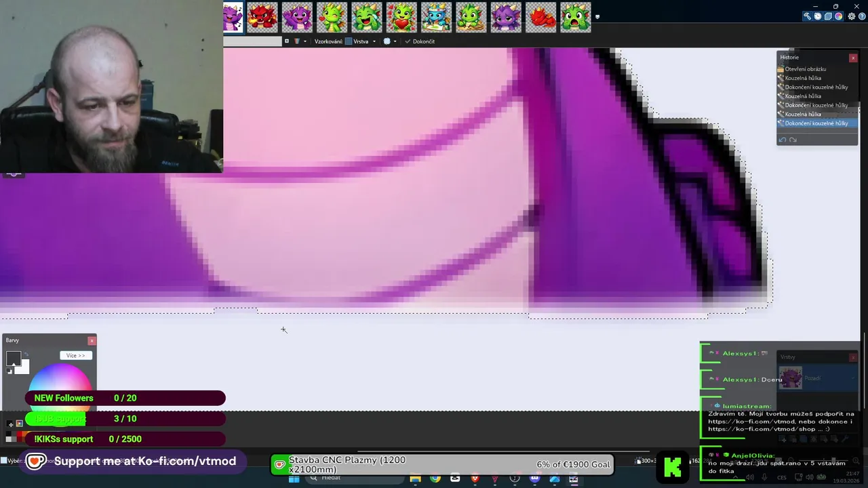Screen dimensions: 868x488
Task: Open File Explorer from the taskbar
Action: 415,479
